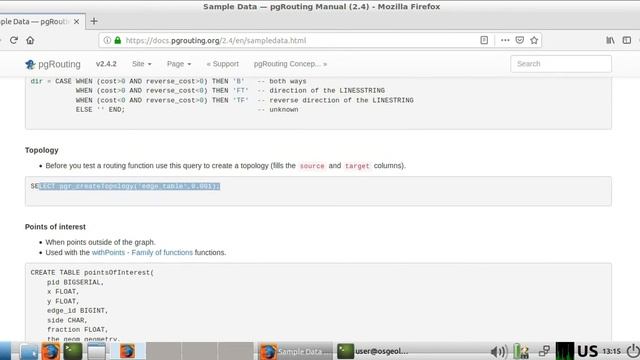Screen dimensions: 640x360
Task: Open the volume control in system tray
Action: tap(498, 351)
